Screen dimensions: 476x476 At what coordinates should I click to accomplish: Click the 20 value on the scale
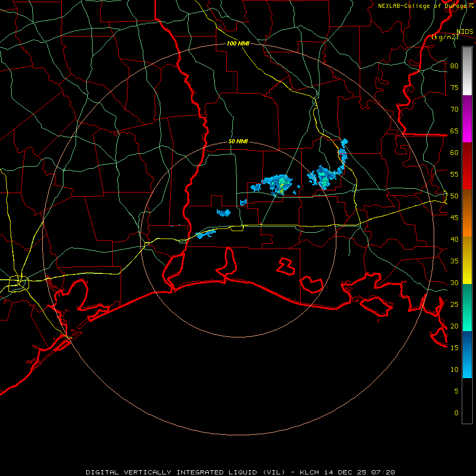454,326
